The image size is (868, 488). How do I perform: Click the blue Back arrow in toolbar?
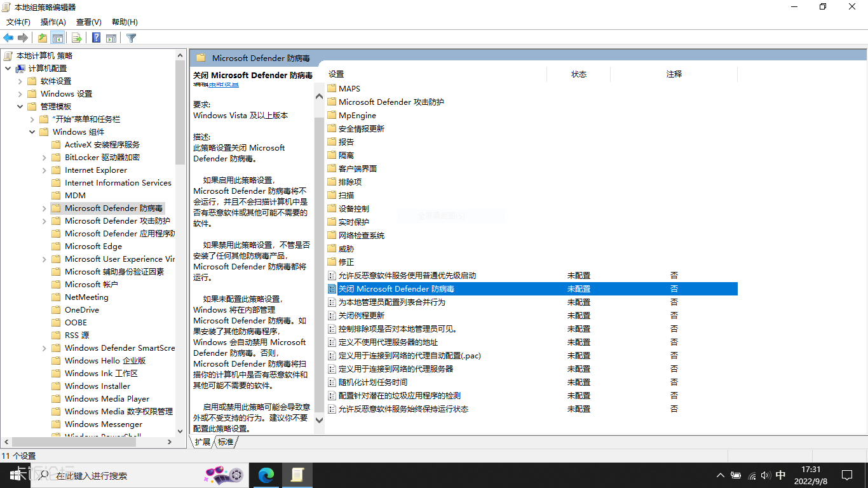click(x=8, y=38)
